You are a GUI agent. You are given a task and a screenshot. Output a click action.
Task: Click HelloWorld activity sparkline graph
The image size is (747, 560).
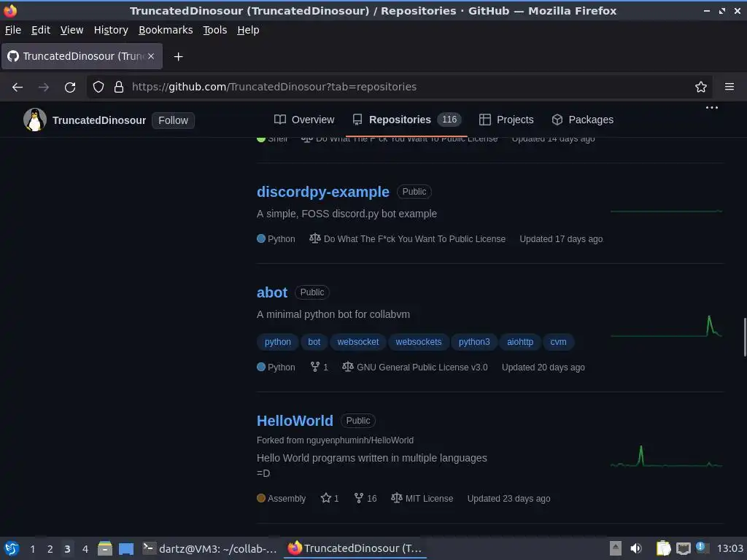[666, 456]
